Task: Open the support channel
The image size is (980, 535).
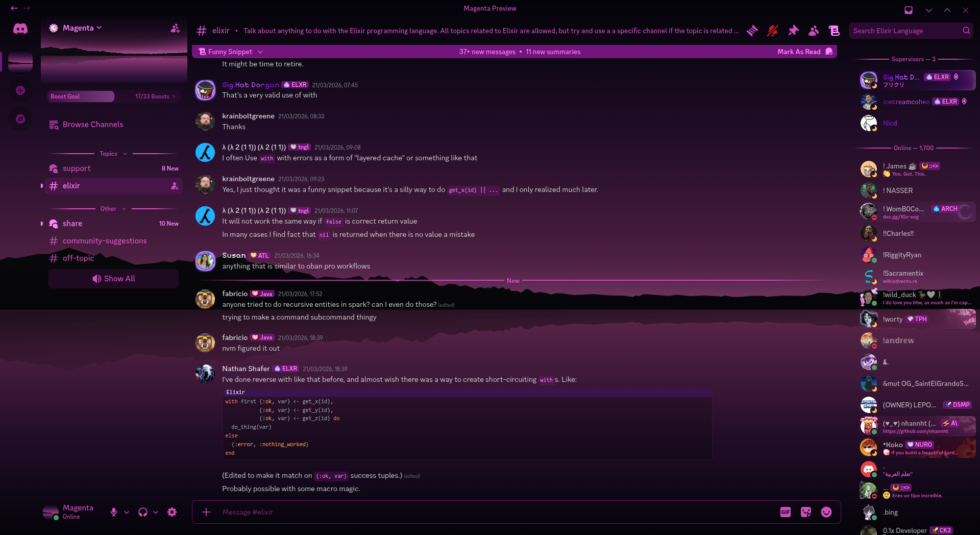Action: 113,168
